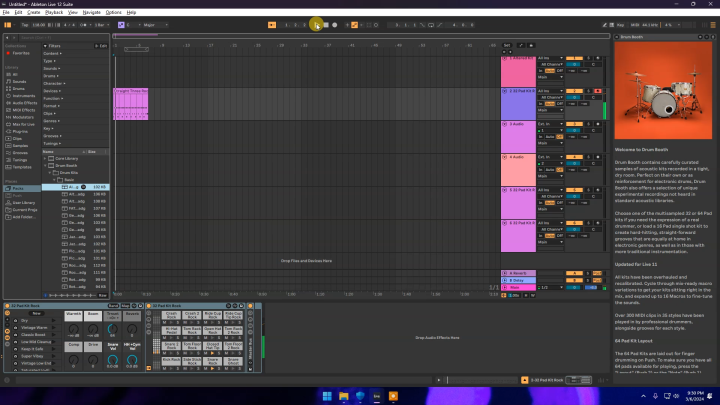Viewport: 720px width, 405px height.
Task: Click the Edit button beside Filters
Action: [102, 46]
